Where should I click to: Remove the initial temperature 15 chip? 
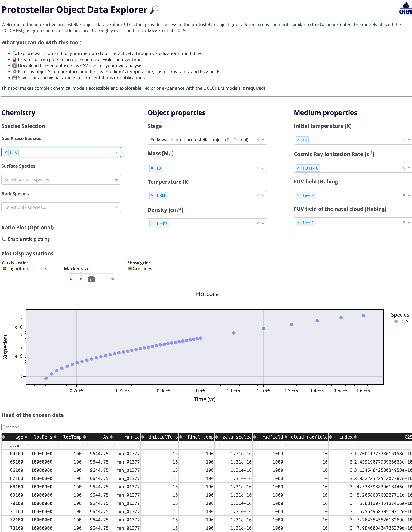tap(298, 140)
